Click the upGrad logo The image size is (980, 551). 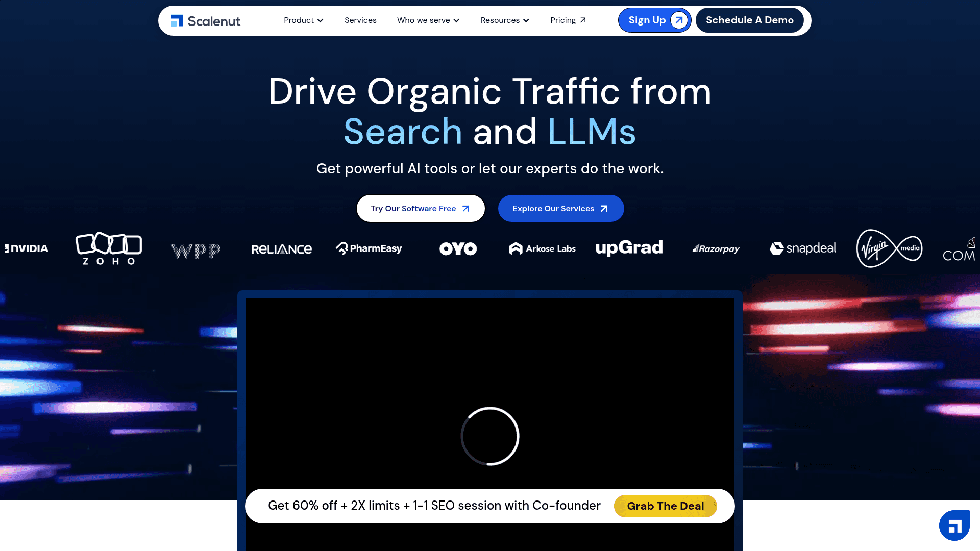[629, 248]
